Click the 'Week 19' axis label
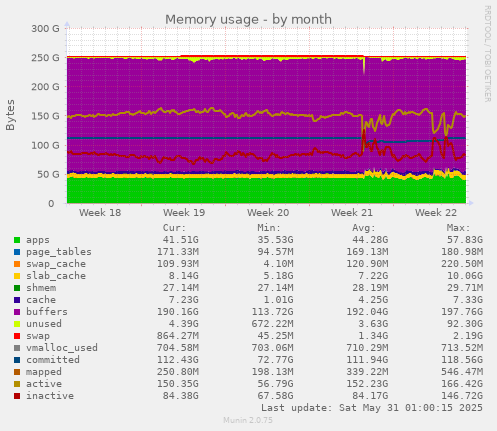This screenshot has width=497, height=431. [x=184, y=213]
